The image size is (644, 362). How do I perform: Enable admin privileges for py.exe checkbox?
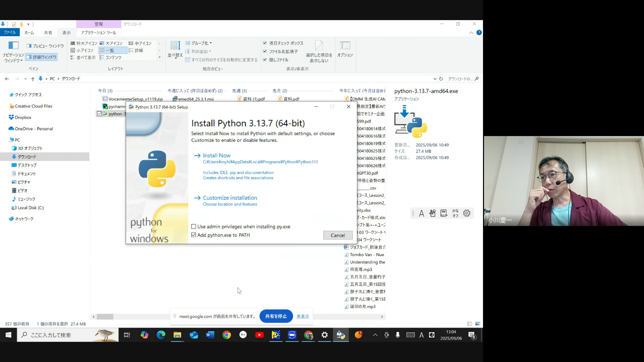click(x=194, y=227)
